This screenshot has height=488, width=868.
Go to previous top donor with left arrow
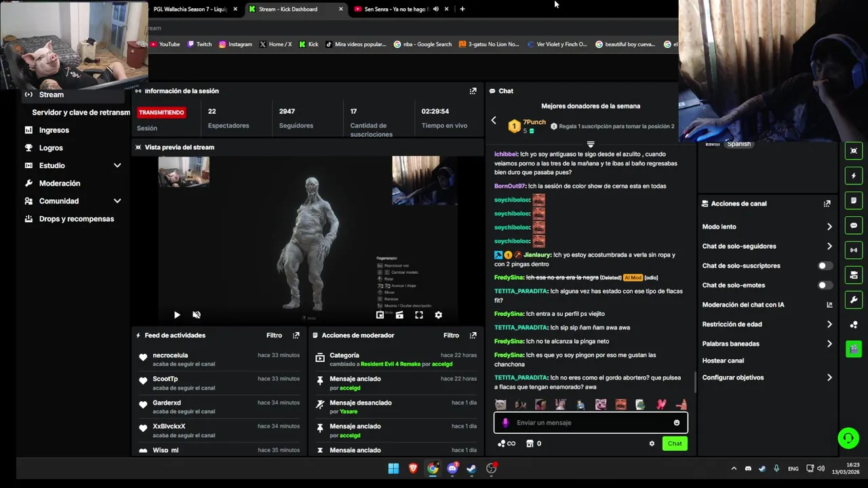click(x=494, y=121)
